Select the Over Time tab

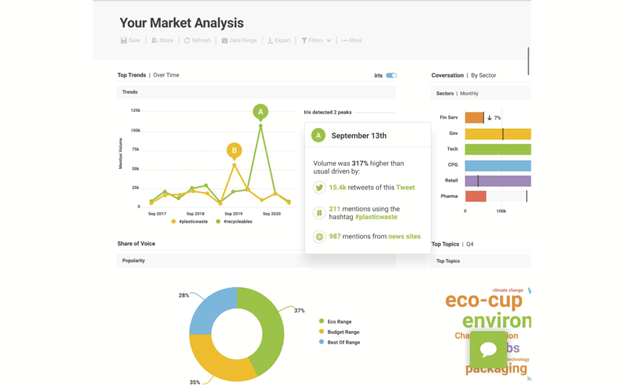pos(166,75)
